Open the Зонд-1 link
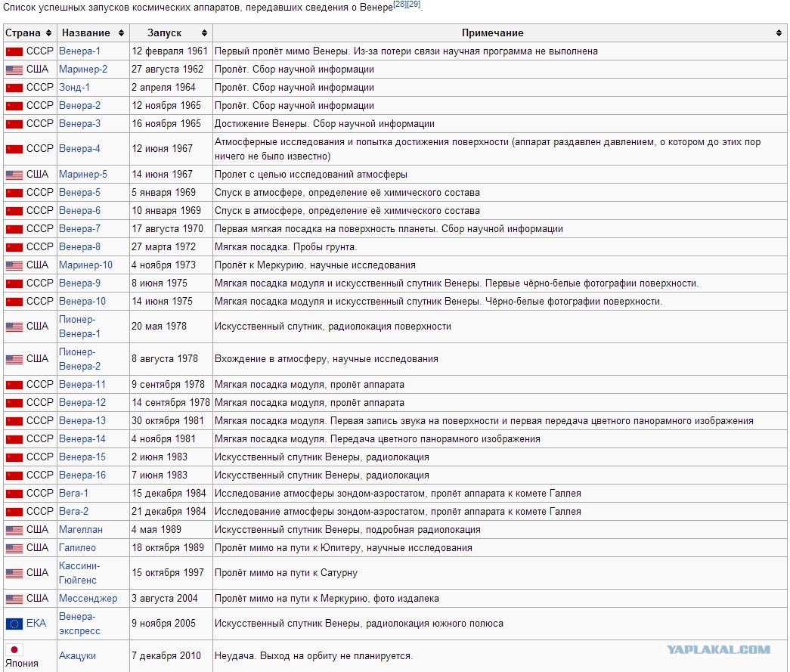The image size is (790, 672). pyautogui.click(x=74, y=87)
